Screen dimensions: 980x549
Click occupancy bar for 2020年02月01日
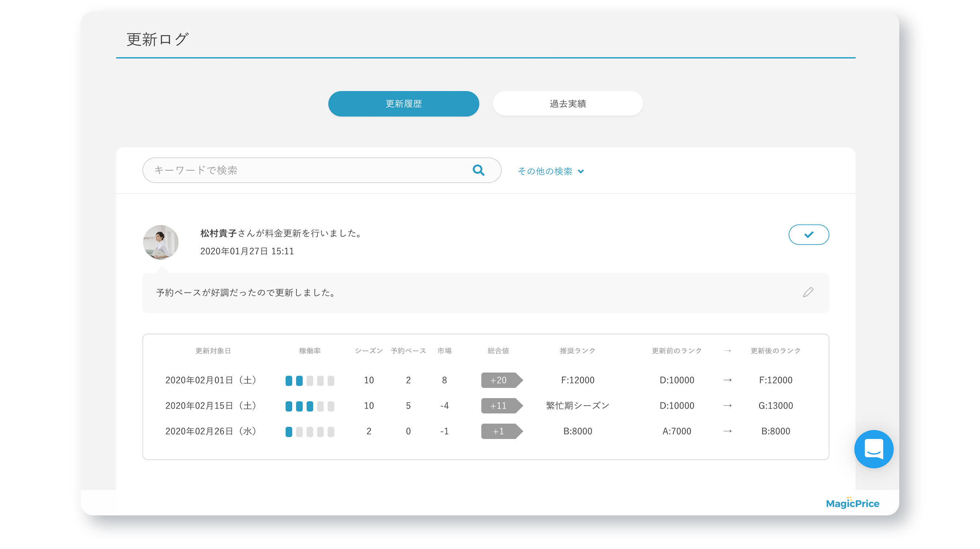[309, 380]
